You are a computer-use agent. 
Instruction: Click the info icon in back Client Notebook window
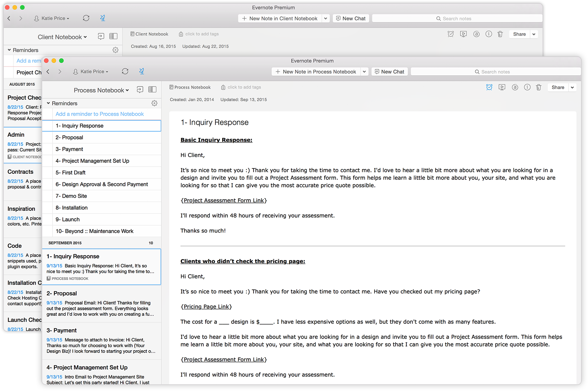pos(489,34)
